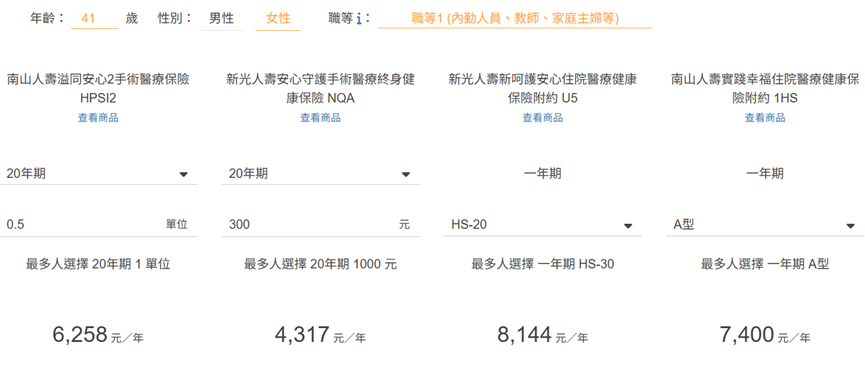The width and height of the screenshot is (865, 369).
Task: Expand the 20年期 dropdown under NQA
Action: point(321,174)
